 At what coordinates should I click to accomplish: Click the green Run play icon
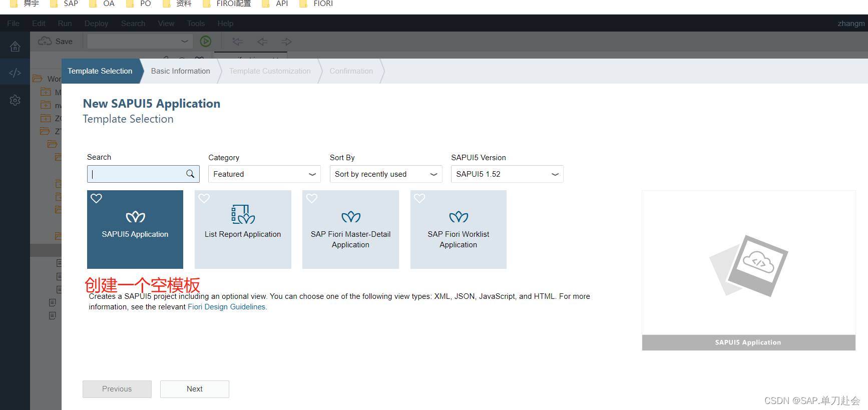(206, 41)
